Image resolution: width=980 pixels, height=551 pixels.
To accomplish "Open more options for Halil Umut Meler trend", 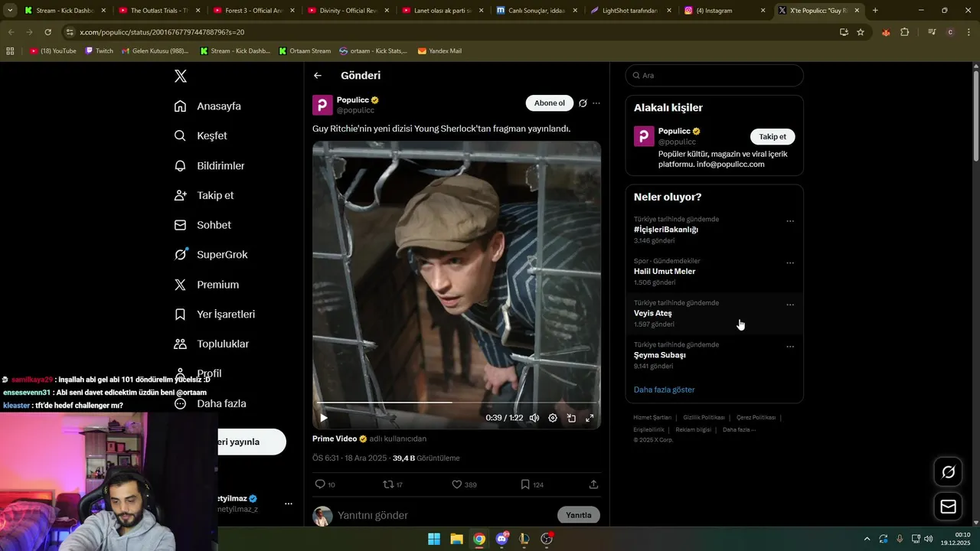I will coord(790,263).
